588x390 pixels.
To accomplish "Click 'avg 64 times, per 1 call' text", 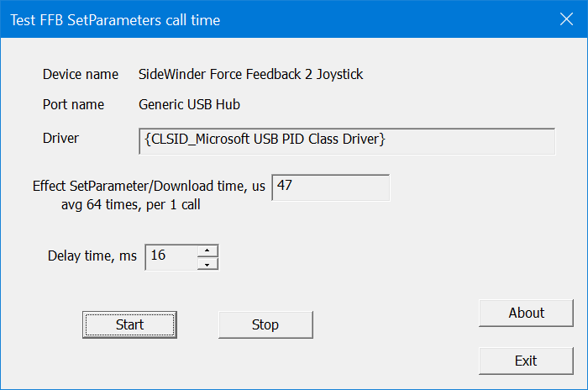I will (131, 204).
